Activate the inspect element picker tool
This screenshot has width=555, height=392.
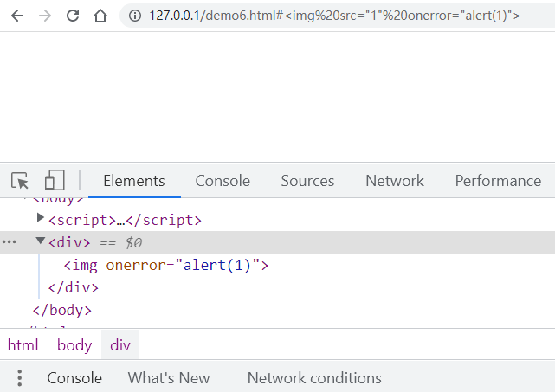pyautogui.click(x=20, y=181)
